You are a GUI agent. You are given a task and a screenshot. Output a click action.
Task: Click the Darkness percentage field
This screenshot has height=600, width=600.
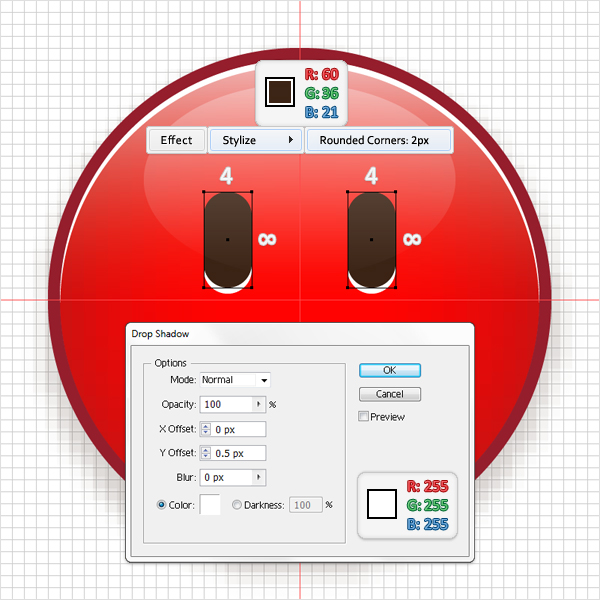[306, 505]
